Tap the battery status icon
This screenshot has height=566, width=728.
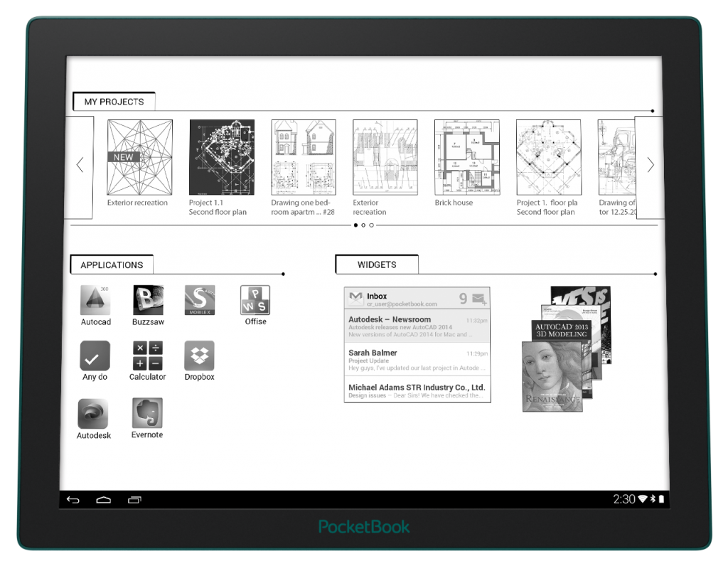coord(662,499)
